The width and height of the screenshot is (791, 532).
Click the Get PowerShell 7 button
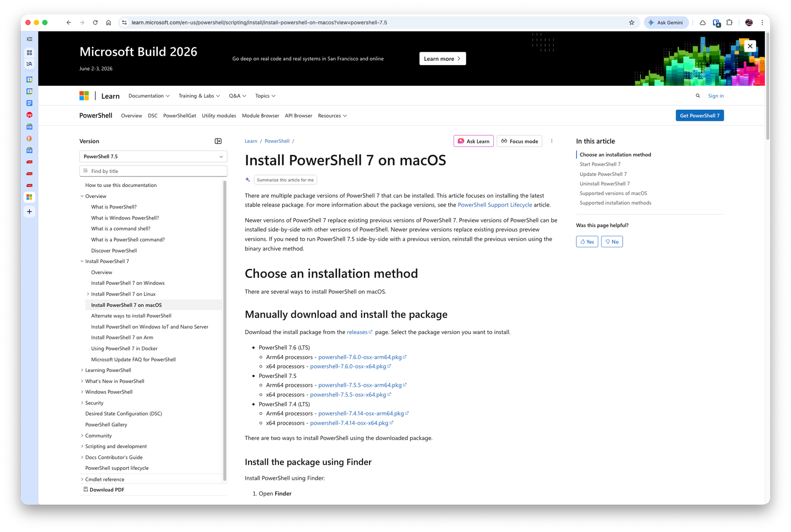(699, 116)
